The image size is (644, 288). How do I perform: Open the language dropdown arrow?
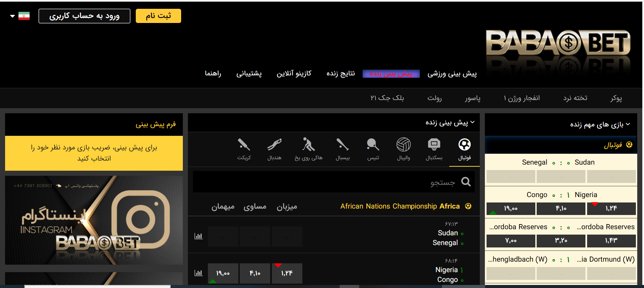[x=13, y=16]
